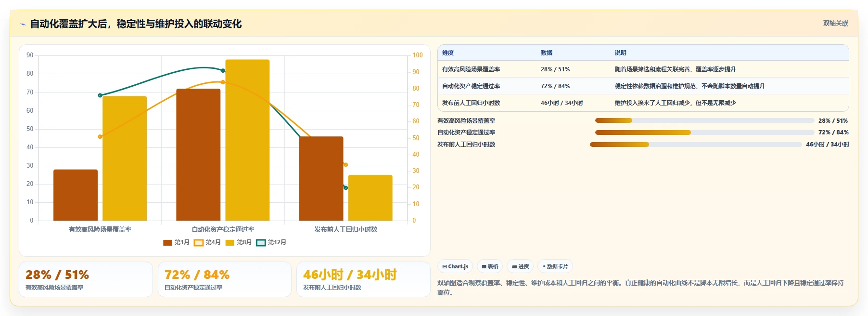Click the 发布前人工回归小时数 progress bar

(x=696, y=145)
